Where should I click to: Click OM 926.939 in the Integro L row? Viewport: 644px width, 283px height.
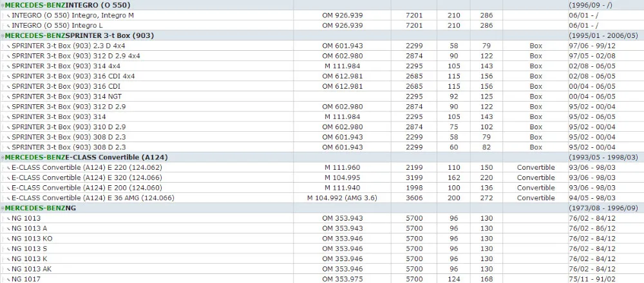[x=343, y=26]
